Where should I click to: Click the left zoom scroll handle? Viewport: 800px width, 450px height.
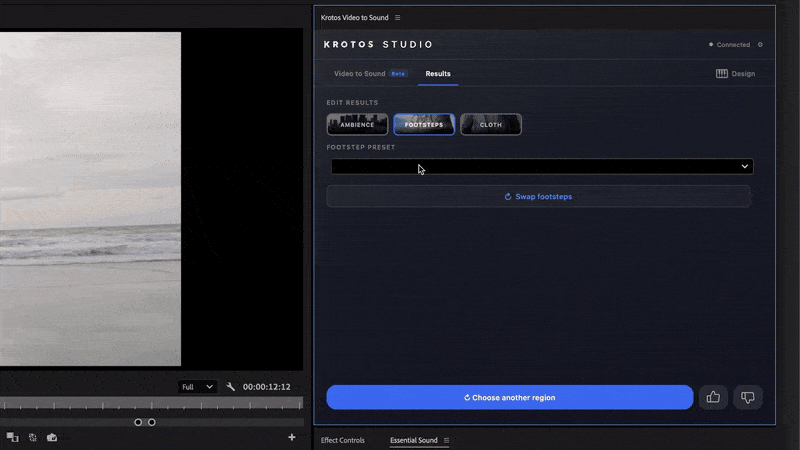pos(138,422)
